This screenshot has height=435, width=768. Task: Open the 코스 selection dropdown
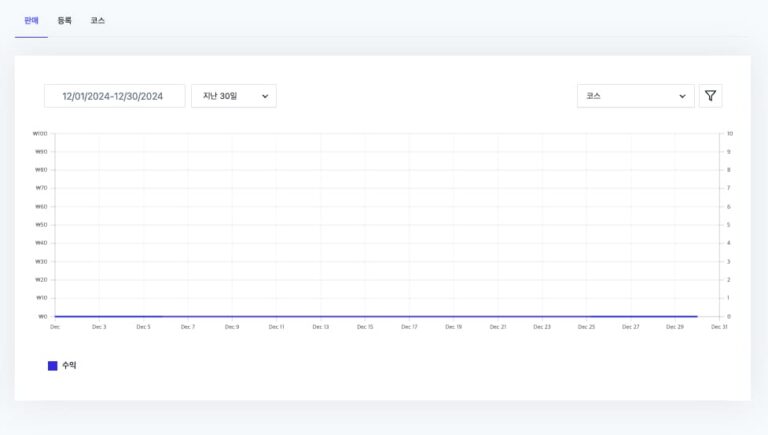(x=635, y=96)
